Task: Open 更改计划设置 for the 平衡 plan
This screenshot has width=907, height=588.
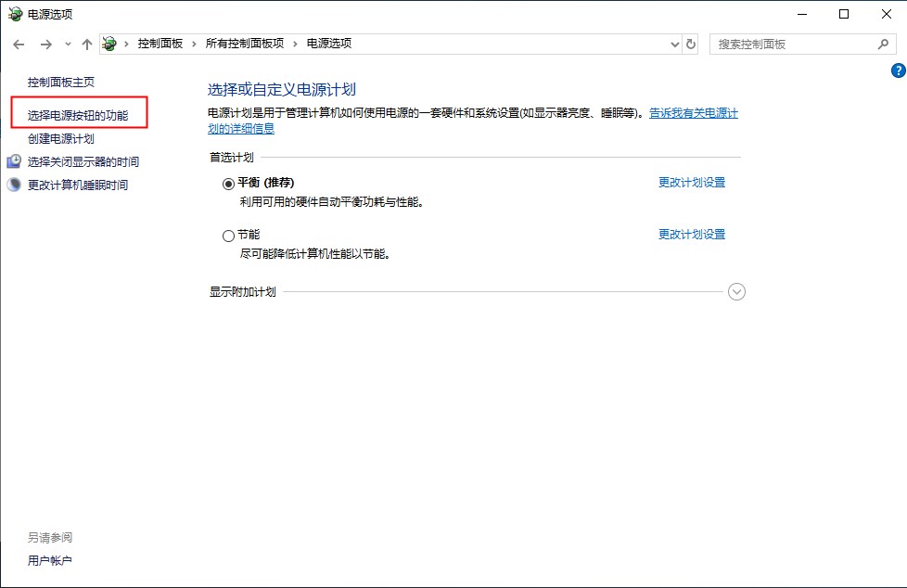Action: click(x=691, y=183)
